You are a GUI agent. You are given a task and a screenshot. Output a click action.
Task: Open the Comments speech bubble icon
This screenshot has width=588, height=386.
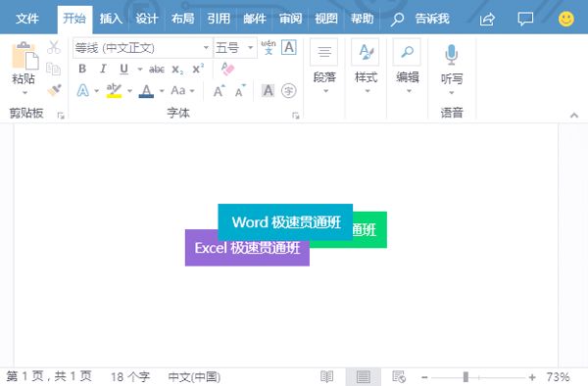pos(525,19)
